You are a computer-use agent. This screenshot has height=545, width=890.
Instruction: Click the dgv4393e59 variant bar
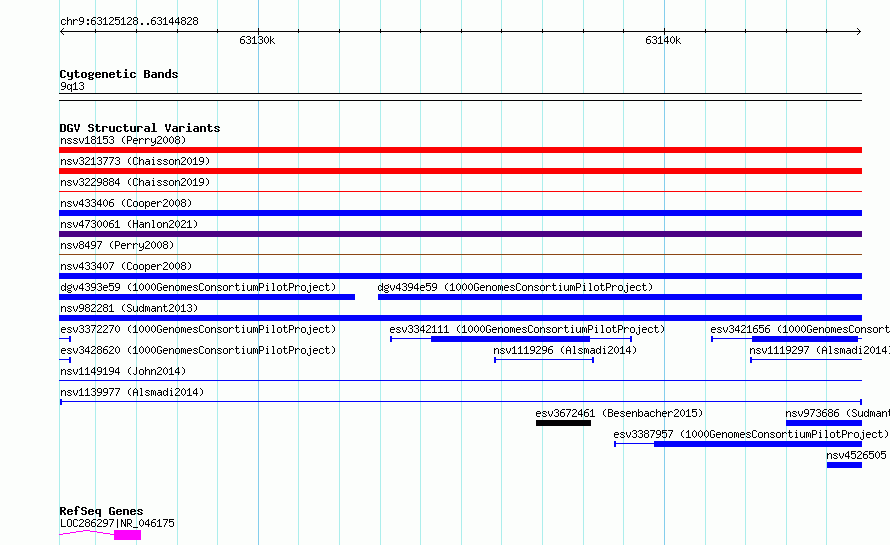point(207,297)
